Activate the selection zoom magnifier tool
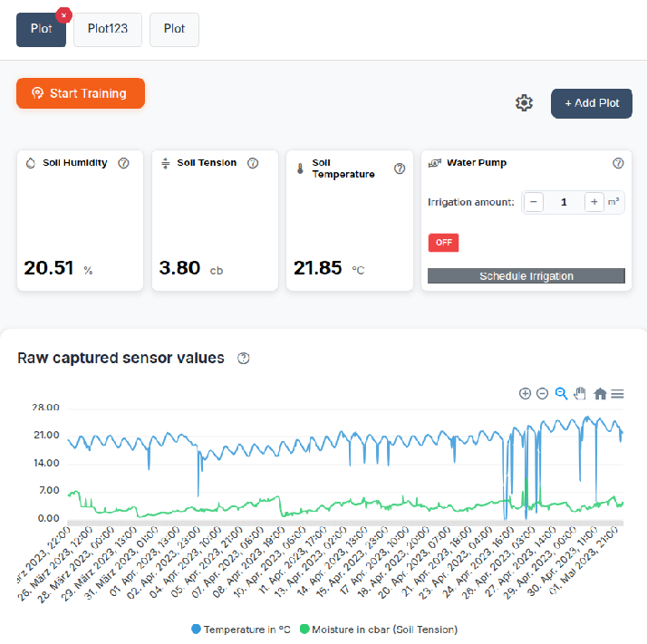Image resolution: width=647 pixels, height=644 pixels. coord(561,393)
